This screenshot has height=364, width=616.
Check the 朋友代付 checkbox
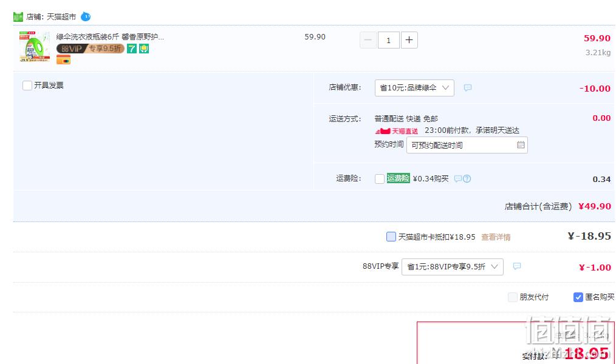pyautogui.click(x=513, y=297)
